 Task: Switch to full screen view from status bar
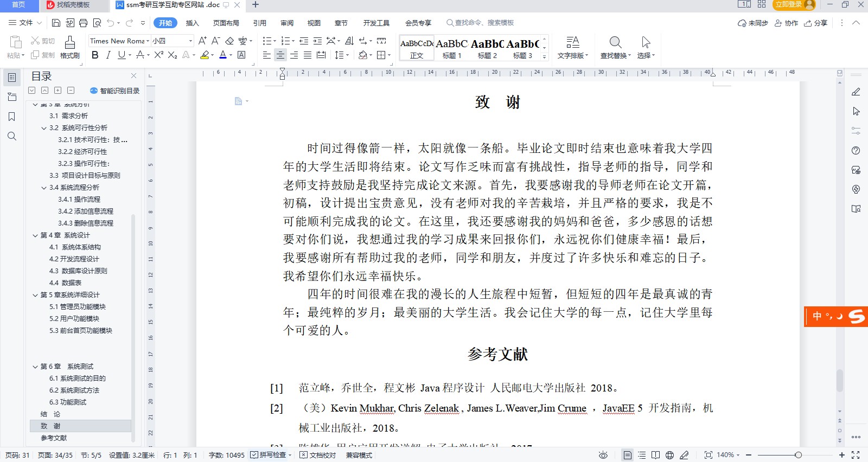(x=856, y=455)
